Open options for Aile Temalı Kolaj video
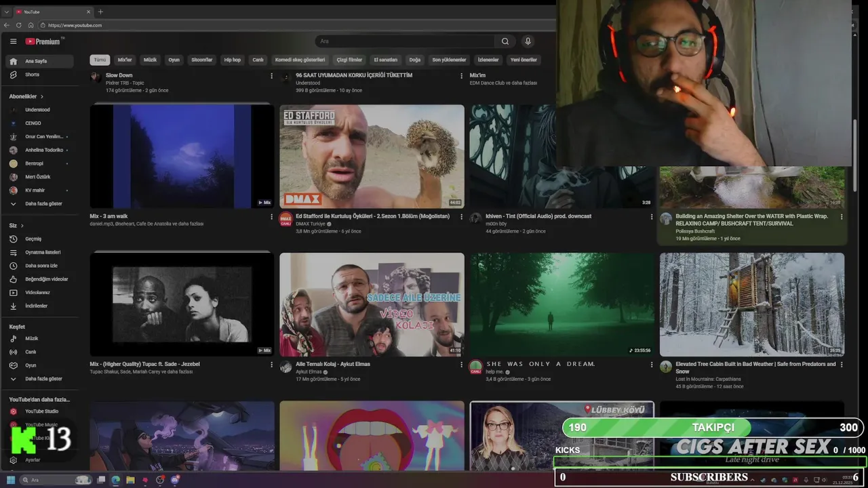This screenshot has width=868, height=488. (x=462, y=365)
